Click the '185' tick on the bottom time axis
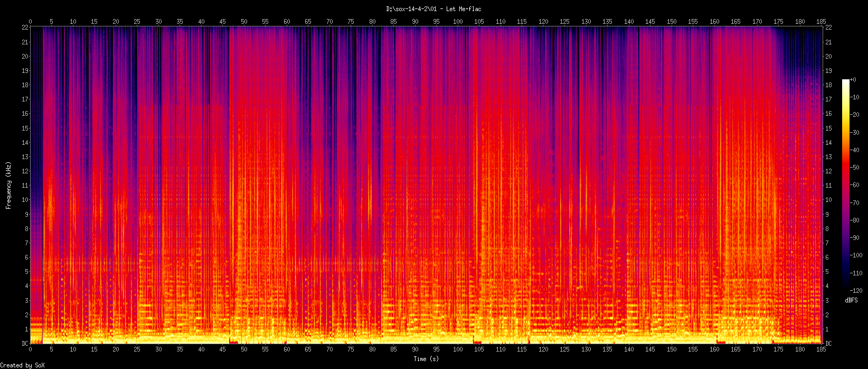The image size is (868, 369). point(822,349)
